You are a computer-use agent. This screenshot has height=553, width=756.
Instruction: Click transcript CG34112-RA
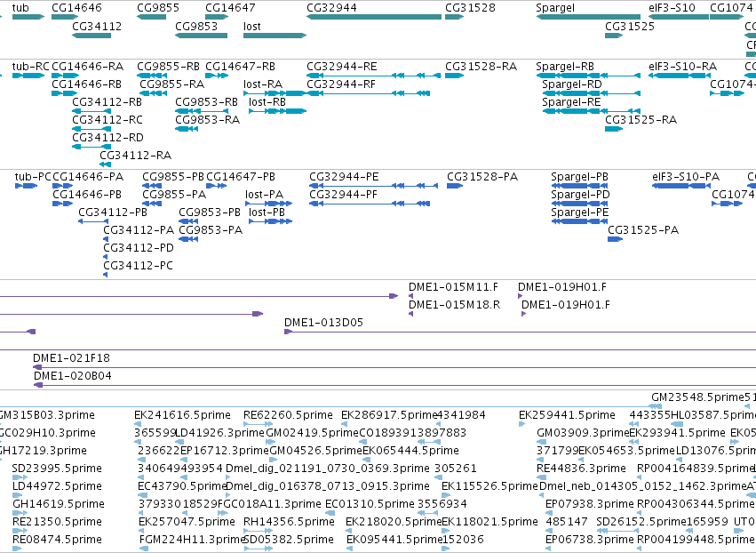136,156
